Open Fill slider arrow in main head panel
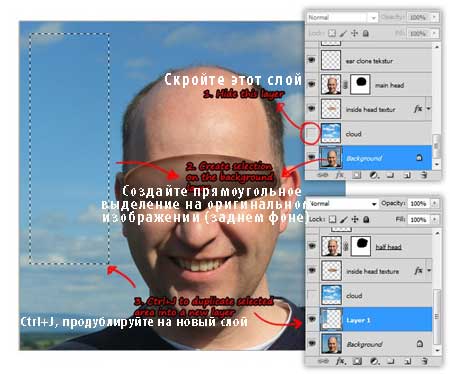This screenshot has width=450, height=374. pos(434,33)
